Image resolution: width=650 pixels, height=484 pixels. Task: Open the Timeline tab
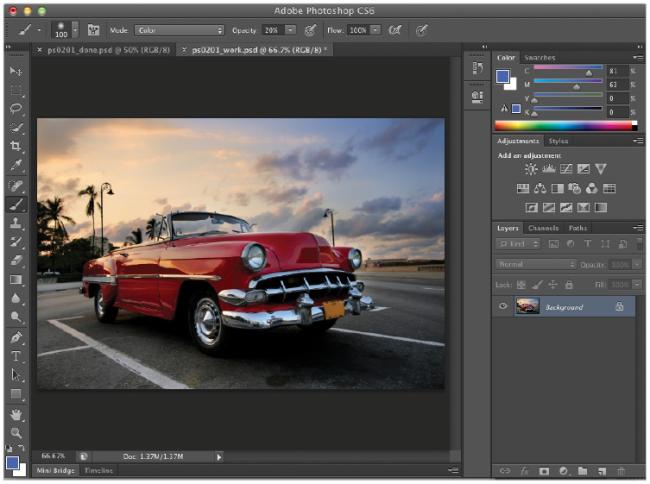click(99, 470)
